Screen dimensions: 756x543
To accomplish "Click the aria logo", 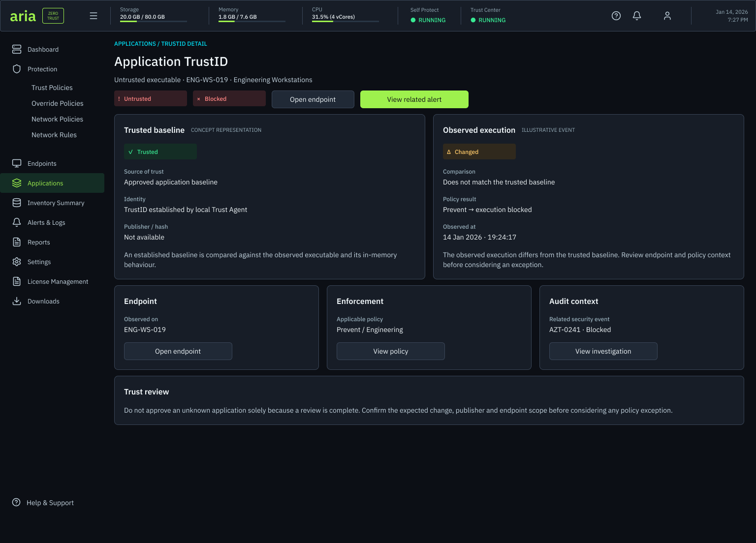I will [x=23, y=16].
